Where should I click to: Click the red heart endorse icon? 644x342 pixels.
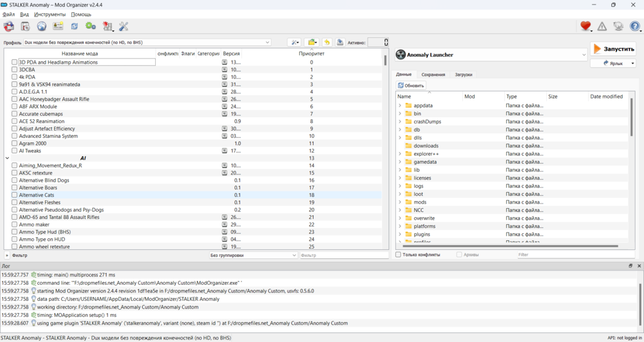tap(585, 26)
